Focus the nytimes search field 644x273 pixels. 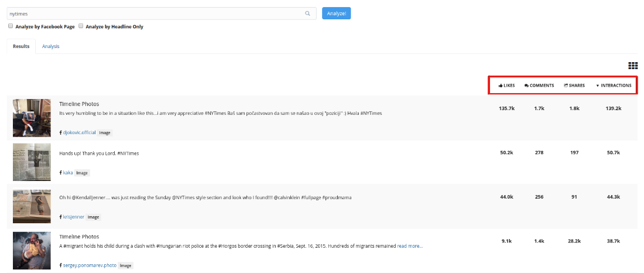[x=162, y=13]
